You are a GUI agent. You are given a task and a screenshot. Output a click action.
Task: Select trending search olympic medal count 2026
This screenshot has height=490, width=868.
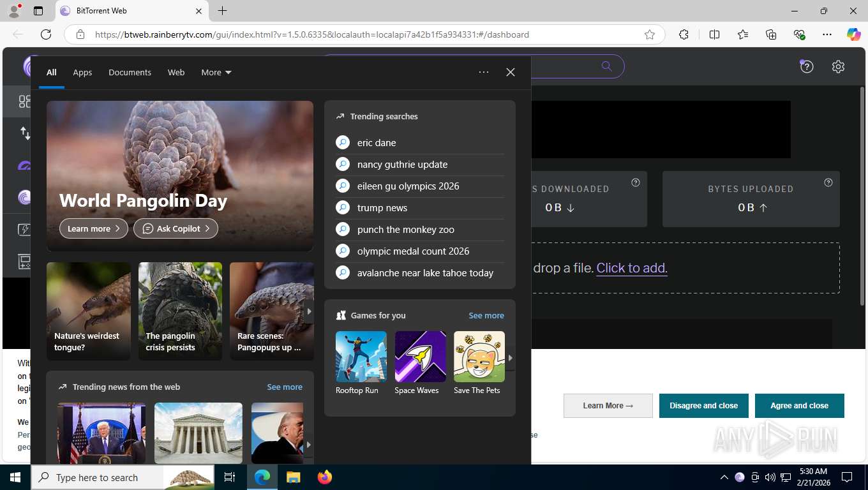420,251
